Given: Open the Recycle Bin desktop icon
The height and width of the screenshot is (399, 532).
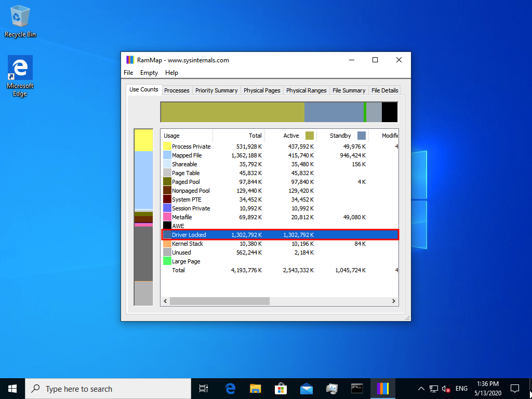Looking at the screenshot, I should (20, 21).
